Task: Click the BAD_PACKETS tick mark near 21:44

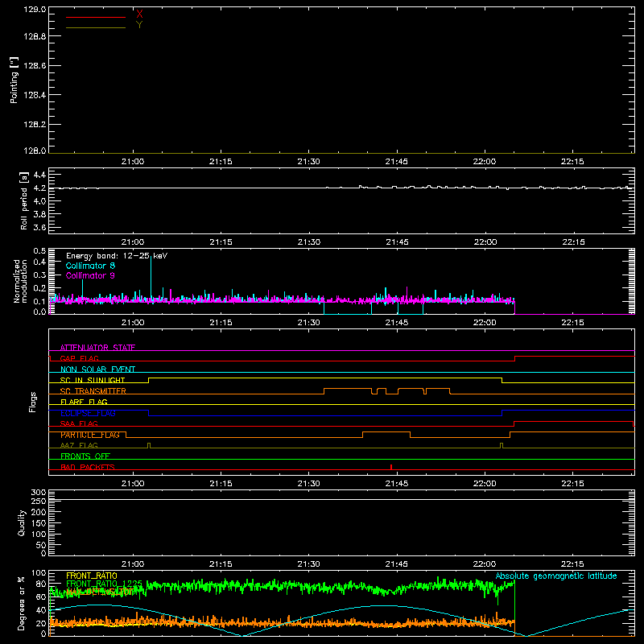Action: click(x=391, y=467)
